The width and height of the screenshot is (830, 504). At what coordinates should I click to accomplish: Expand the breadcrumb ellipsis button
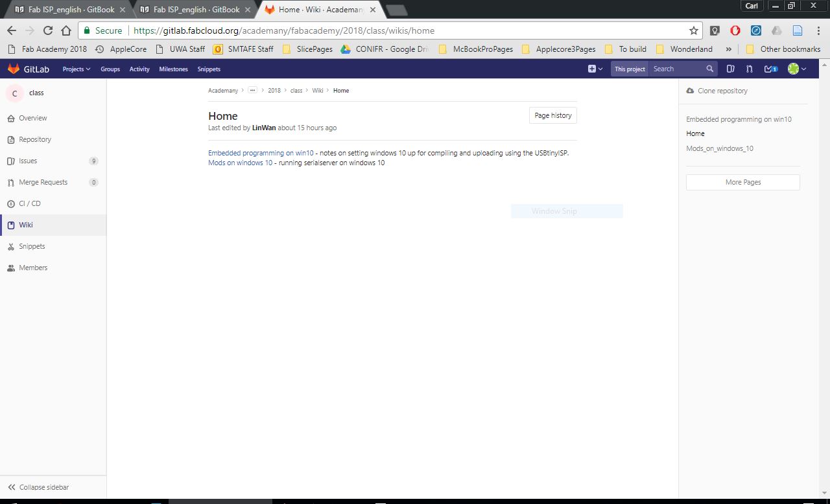point(253,90)
